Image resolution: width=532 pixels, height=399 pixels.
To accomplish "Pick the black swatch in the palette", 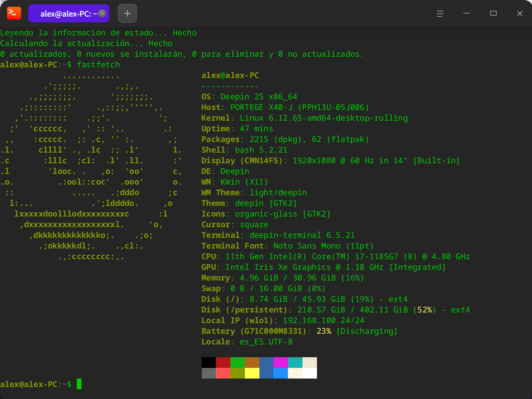I will tap(209, 362).
